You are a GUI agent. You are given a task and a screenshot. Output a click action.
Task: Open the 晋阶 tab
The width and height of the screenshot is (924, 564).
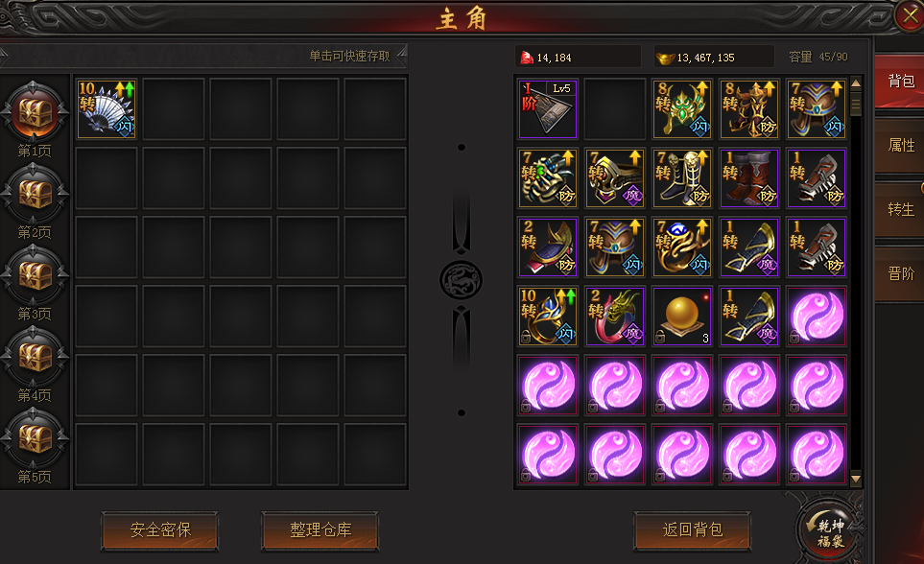click(901, 274)
